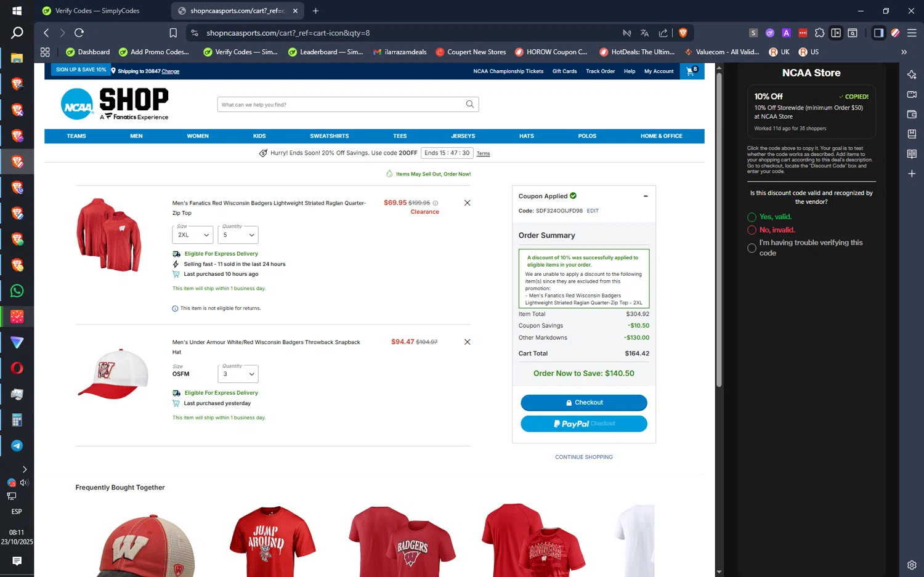
Task: Open Opera browser from taskbar
Action: click(17, 368)
